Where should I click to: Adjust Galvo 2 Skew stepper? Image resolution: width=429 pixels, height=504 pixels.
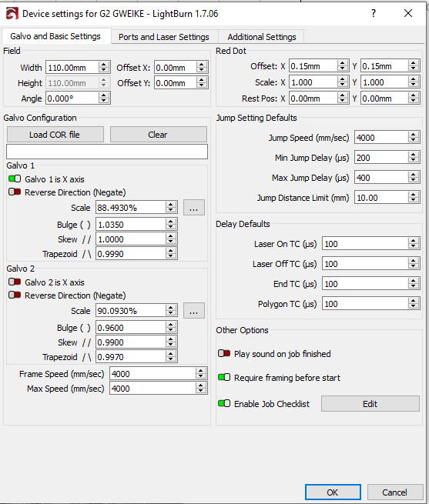coord(171,342)
